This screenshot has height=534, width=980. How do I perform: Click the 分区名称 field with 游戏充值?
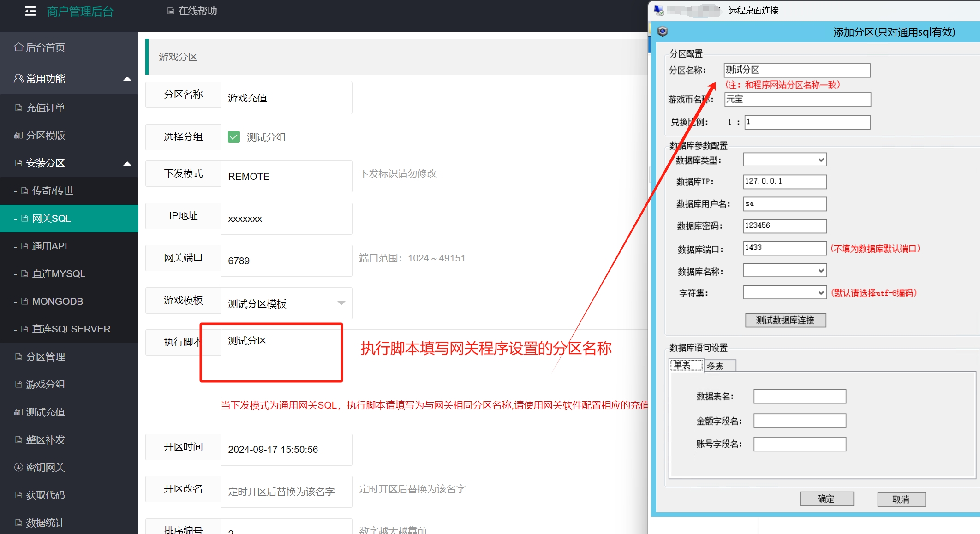click(x=287, y=98)
